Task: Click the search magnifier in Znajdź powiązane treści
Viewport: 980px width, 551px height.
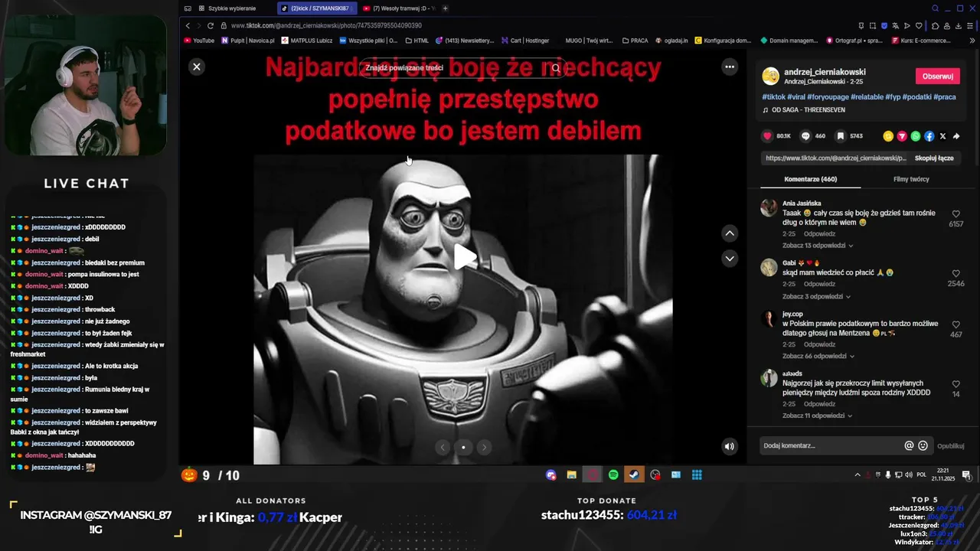Action: pyautogui.click(x=556, y=67)
